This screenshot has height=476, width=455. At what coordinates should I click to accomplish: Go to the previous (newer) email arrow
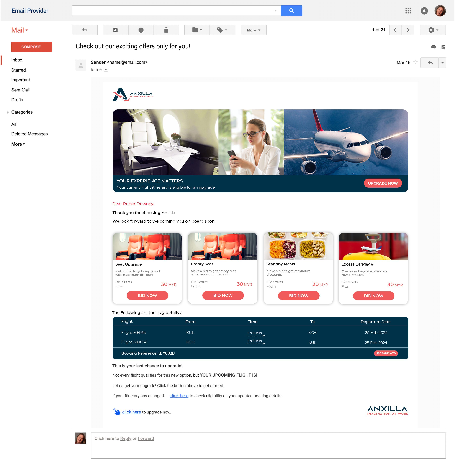(395, 30)
